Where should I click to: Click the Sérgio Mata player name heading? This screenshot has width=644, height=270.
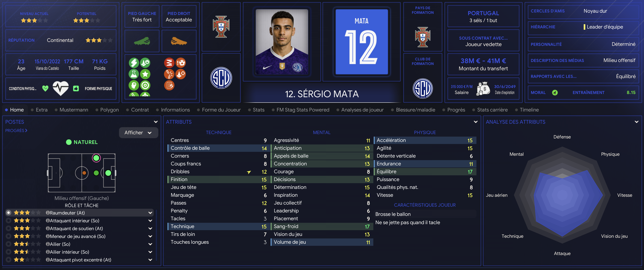(x=322, y=94)
